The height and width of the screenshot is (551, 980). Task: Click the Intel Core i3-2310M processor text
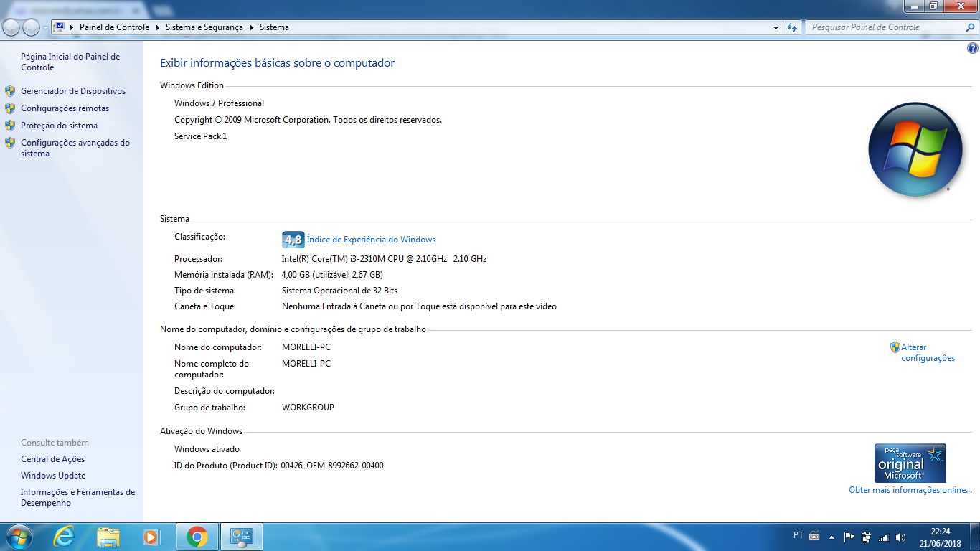tap(384, 259)
